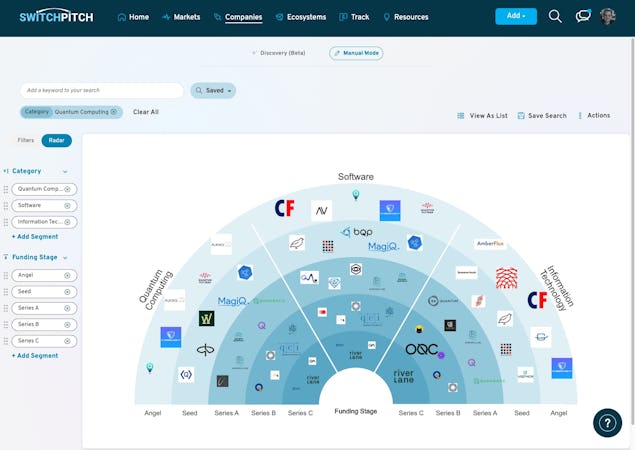Switch to Discovery (Beta) mode
This screenshot has height=450, width=635.
click(x=279, y=53)
